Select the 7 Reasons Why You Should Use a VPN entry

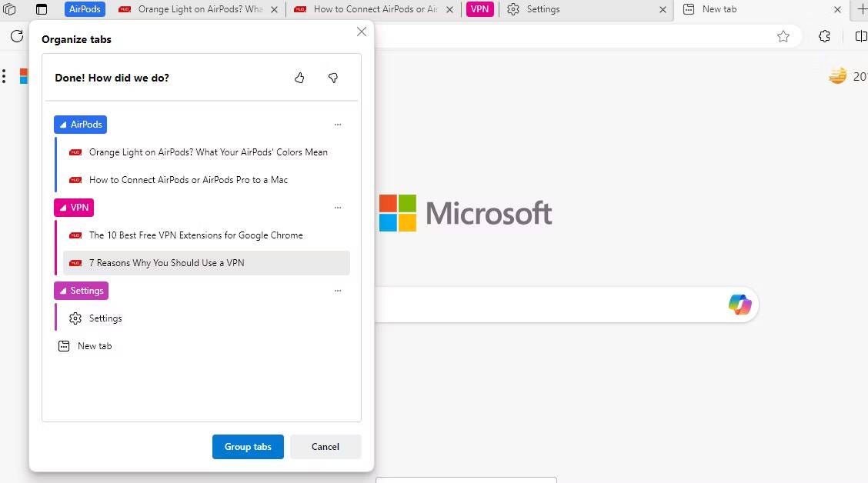click(x=167, y=262)
